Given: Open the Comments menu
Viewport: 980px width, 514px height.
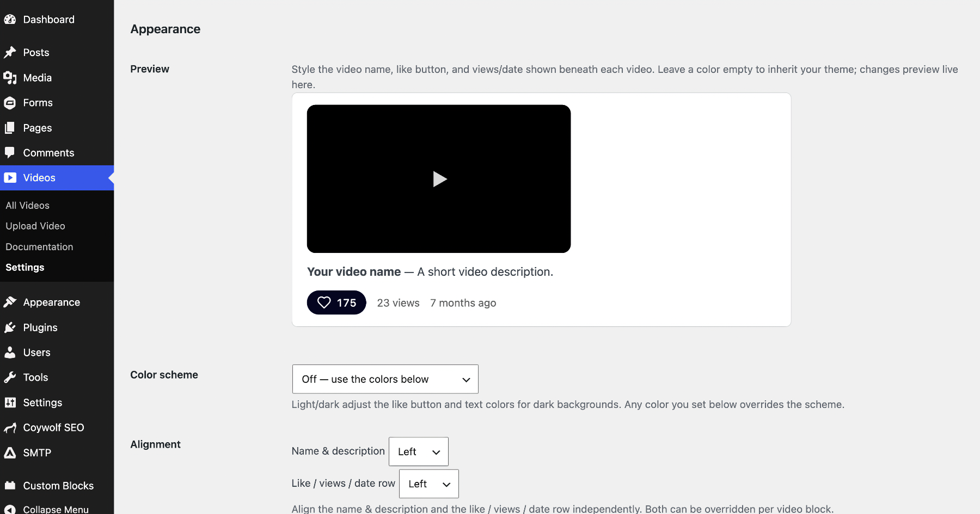Looking at the screenshot, I should 57,153.
